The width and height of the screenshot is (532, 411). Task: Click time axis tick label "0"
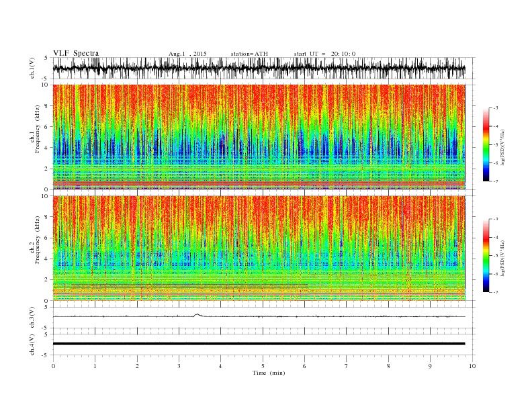point(53,366)
